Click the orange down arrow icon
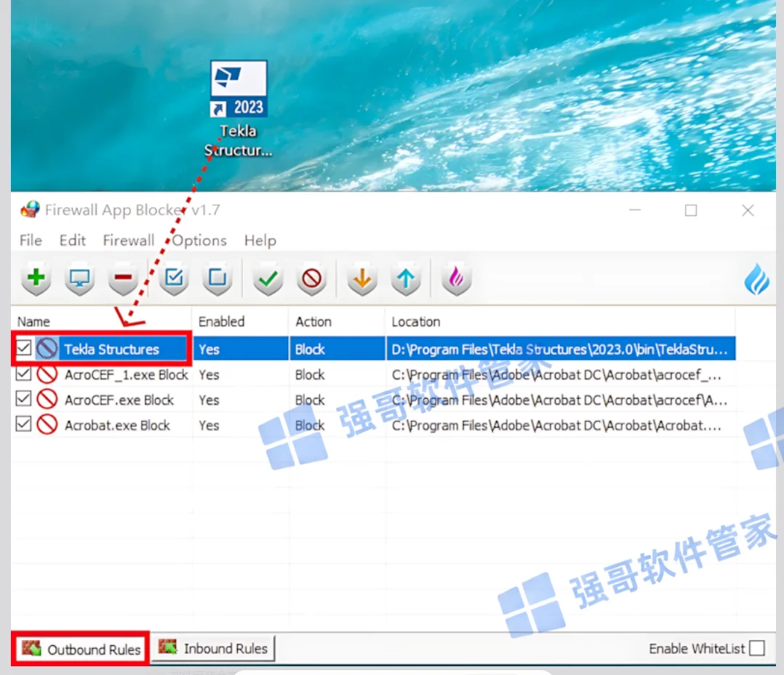 [362, 278]
